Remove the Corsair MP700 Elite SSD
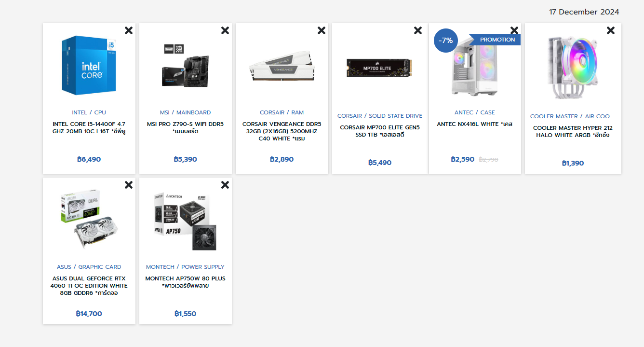644x347 pixels. pos(418,30)
